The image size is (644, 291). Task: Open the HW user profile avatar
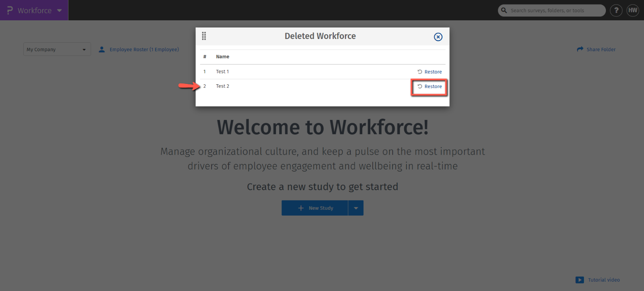(x=633, y=10)
